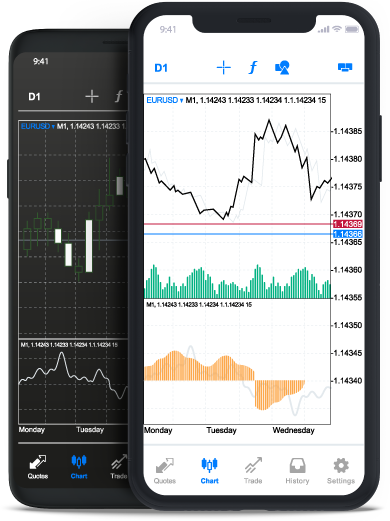This screenshot has height=521, width=390.
Task: Switch to Quotes tab on white phone
Action: coord(165,471)
